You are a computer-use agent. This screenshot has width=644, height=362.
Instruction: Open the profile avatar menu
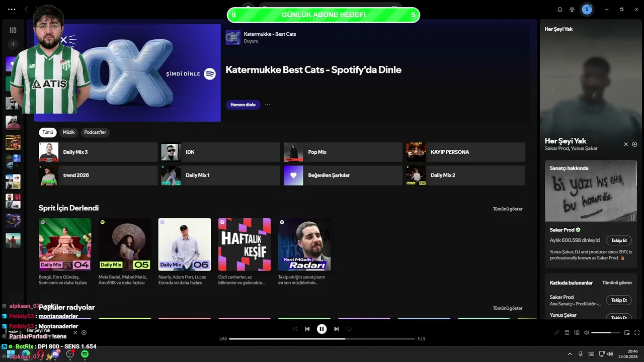pyautogui.click(x=587, y=10)
